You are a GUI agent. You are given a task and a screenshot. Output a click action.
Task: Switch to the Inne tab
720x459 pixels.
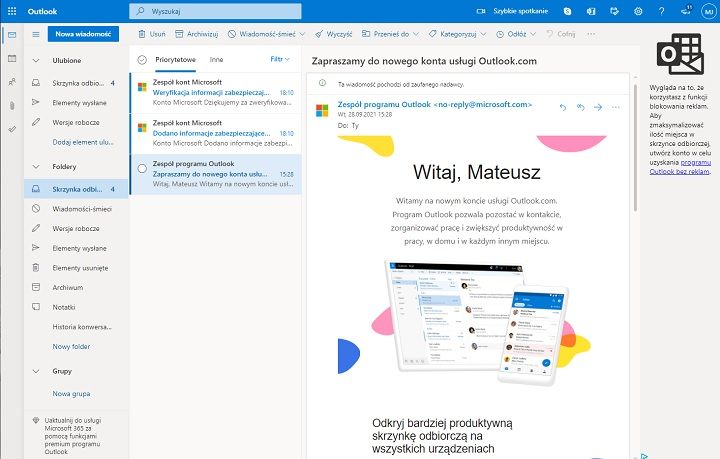click(216, 60)
